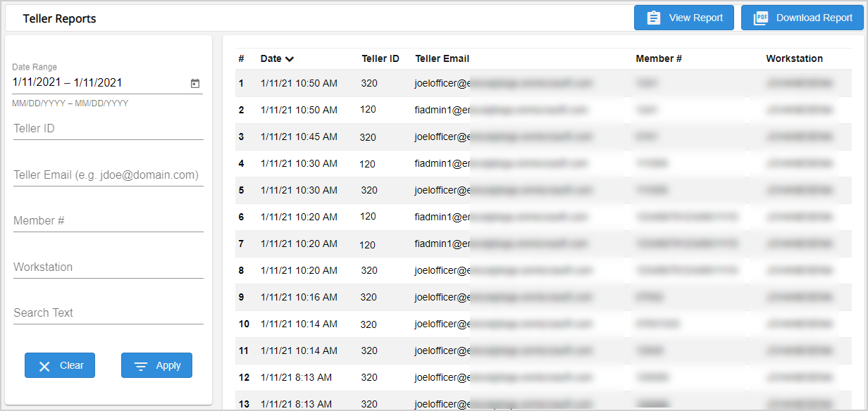Select the Member # filter input
Image resolution: width=868 pixels, height=411 pixels.
[108, 221]
